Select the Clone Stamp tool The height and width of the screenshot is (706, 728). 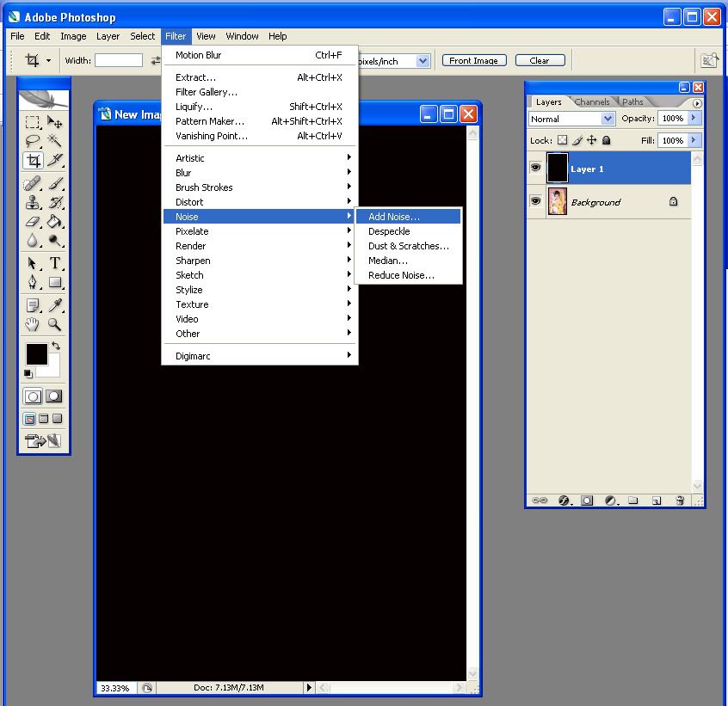click(33, 203)
